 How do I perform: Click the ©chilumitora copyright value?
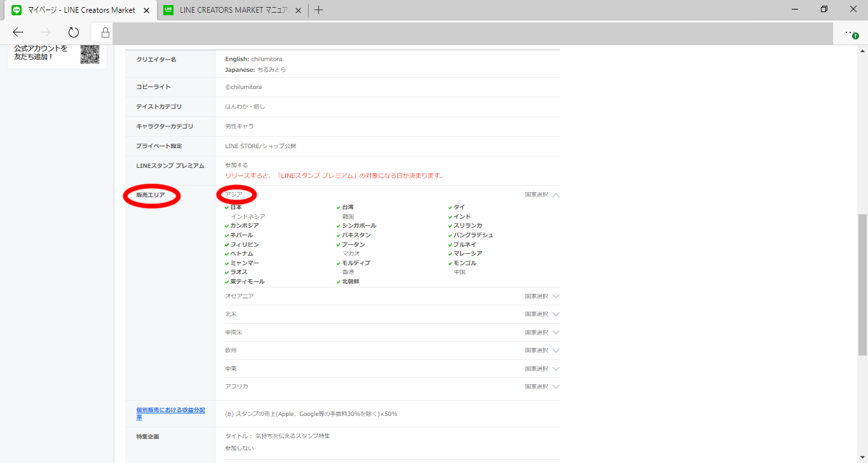click(243, 87)
